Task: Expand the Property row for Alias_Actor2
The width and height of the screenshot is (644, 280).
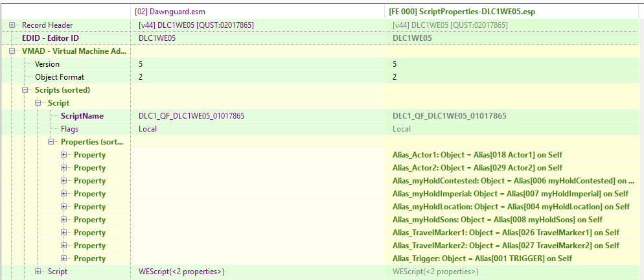Action: tap(64, 168)
